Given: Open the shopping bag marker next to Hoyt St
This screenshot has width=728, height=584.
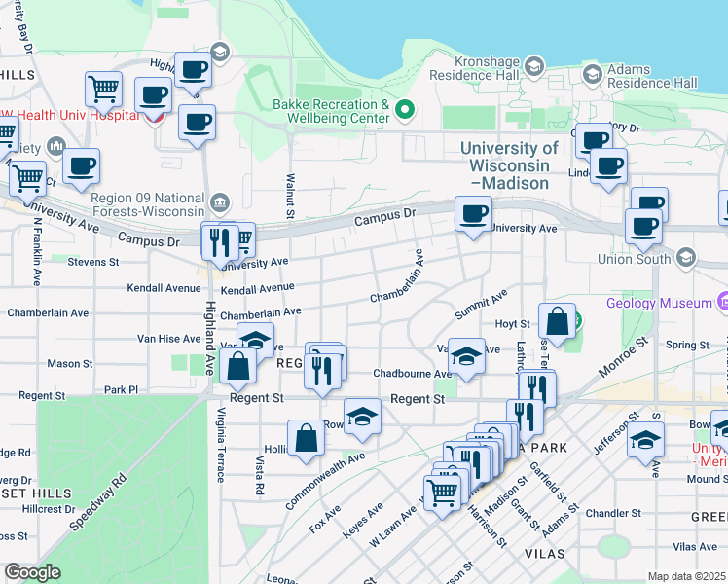Looking at the screenshot, I should [557, 321].
